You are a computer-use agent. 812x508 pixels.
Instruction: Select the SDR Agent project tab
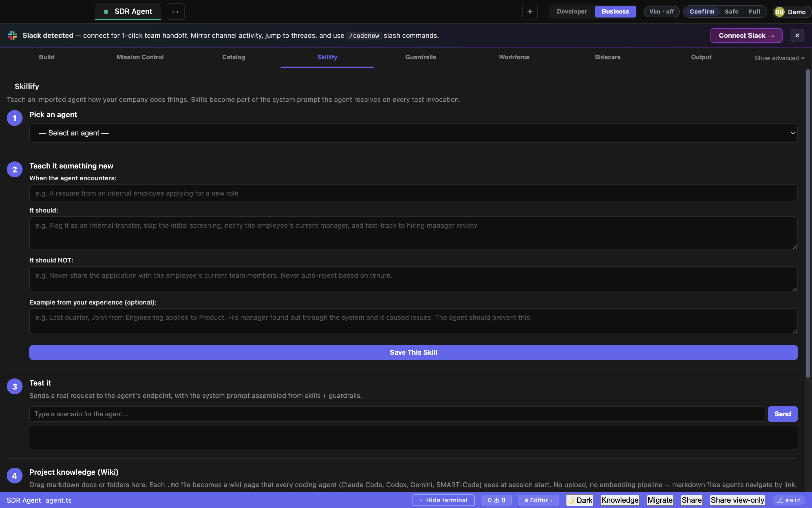(128, 12)
